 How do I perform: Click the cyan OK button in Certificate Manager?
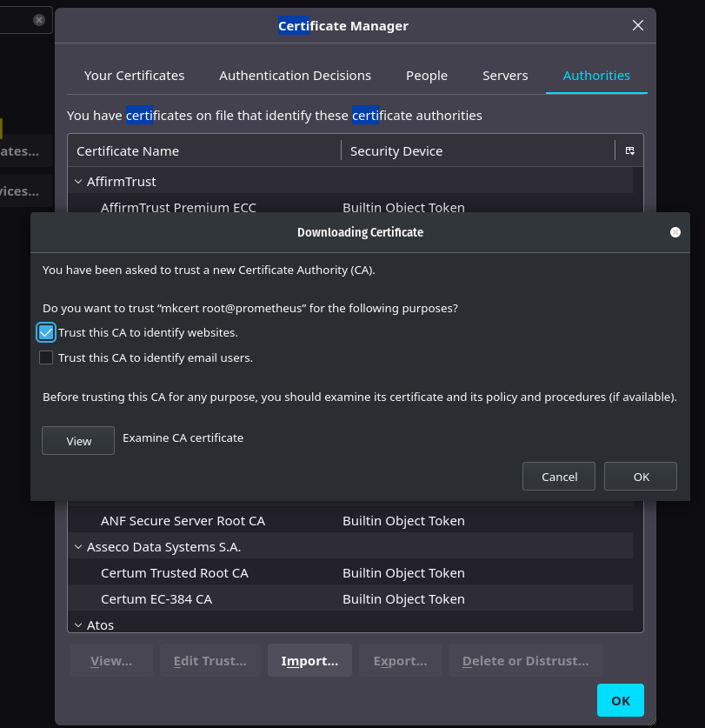pyautogui.click(x=620, y=700)
